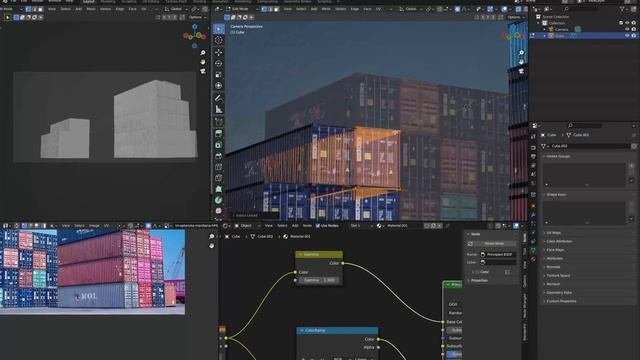This screenshot has height=360, width=640.
Task: Select the Inset Faces tool
Action: coord(219,145)
